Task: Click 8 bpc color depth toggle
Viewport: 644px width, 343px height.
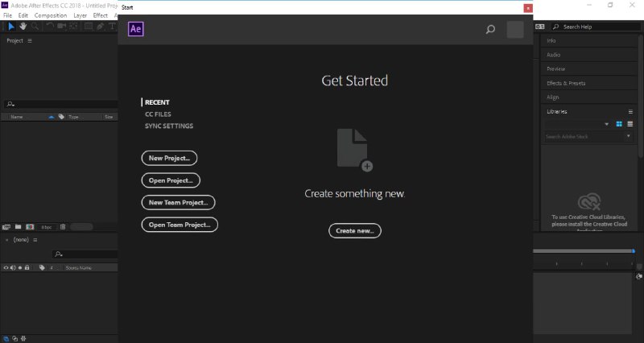Action: pyautogui.click(x=47, y=227)
